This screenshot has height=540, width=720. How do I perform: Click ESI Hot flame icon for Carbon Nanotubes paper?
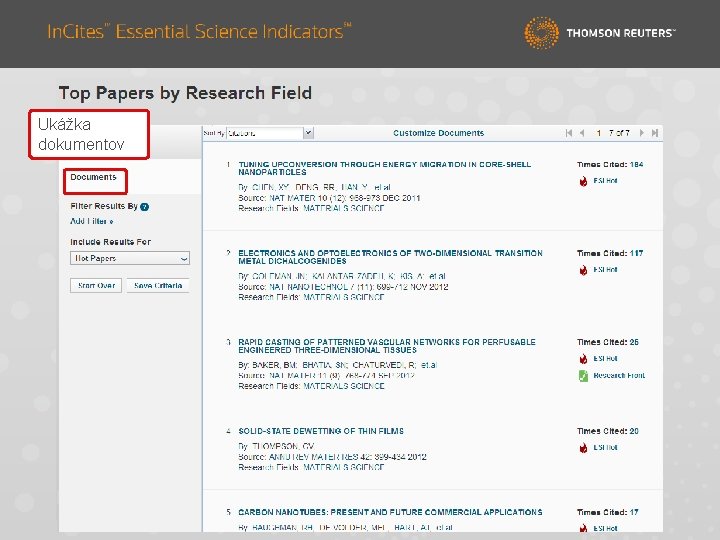point(583,528)
